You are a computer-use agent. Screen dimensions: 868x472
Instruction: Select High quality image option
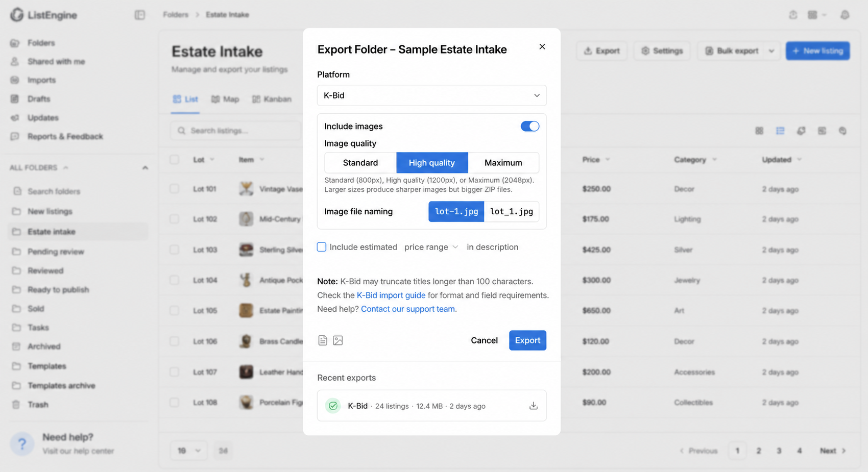tap(432, 163)
